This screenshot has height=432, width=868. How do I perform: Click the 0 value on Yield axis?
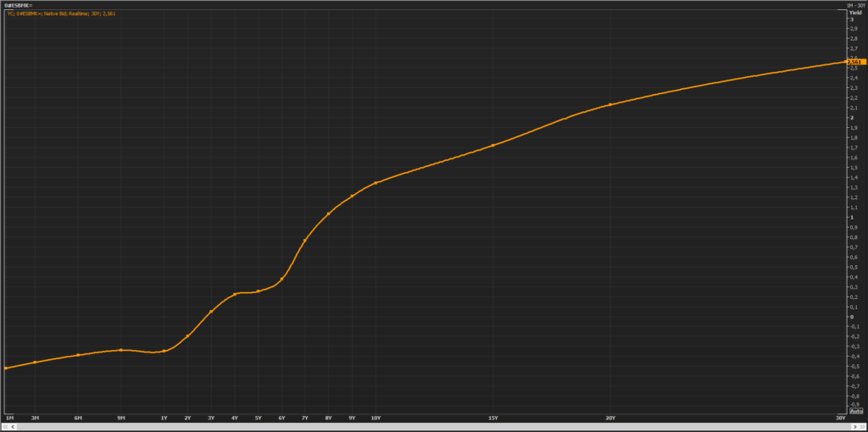[852, 317]
